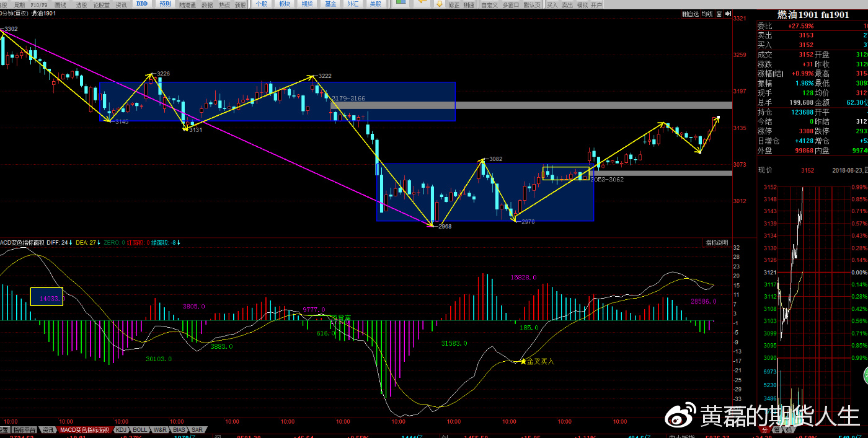Click the 3053-3062 gap label
This screenshot has width=868, height=438.
(x=607, y=180)
